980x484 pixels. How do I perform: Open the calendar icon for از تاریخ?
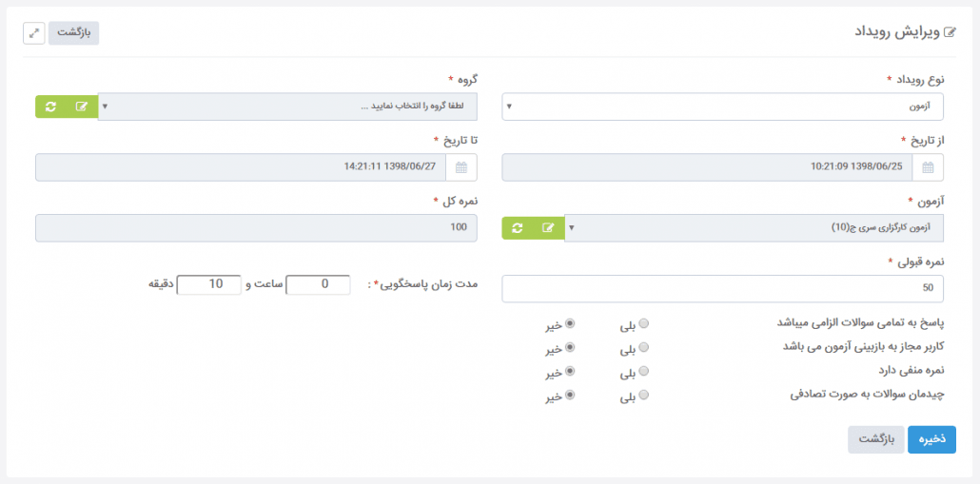(x=928, y=167)
